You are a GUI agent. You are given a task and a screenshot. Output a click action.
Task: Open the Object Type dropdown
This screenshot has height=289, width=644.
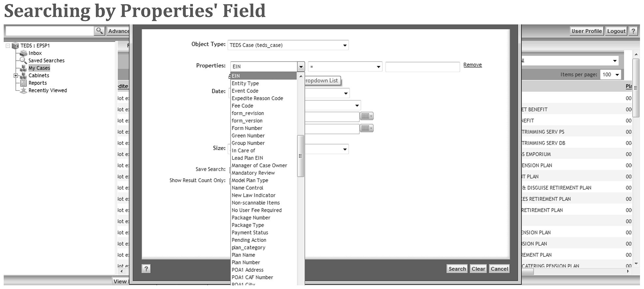[x=345, y=45]
